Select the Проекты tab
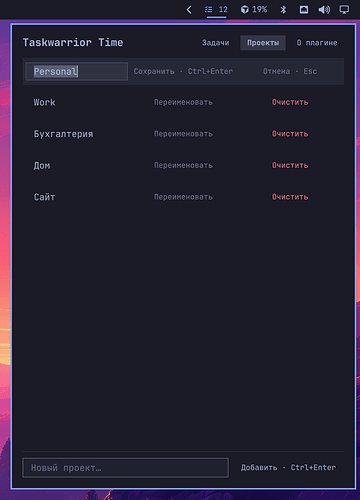The height and width of the screenshot is (500, 360). point(263,43)
